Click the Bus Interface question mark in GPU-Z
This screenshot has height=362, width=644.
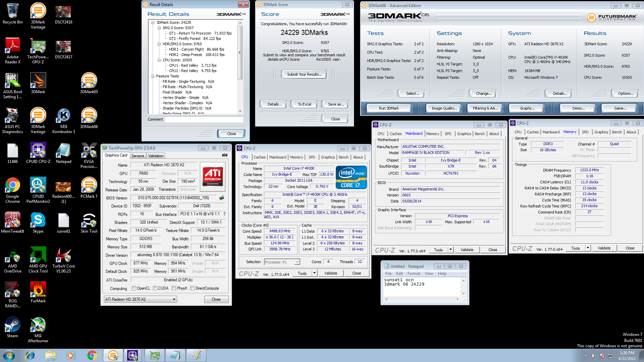(224, 214)
